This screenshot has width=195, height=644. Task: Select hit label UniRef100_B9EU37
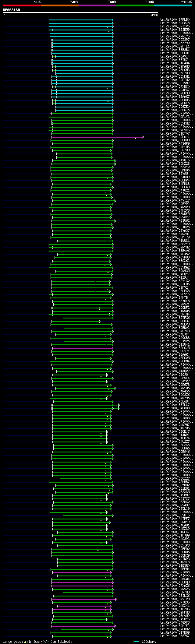pos(175,321)
